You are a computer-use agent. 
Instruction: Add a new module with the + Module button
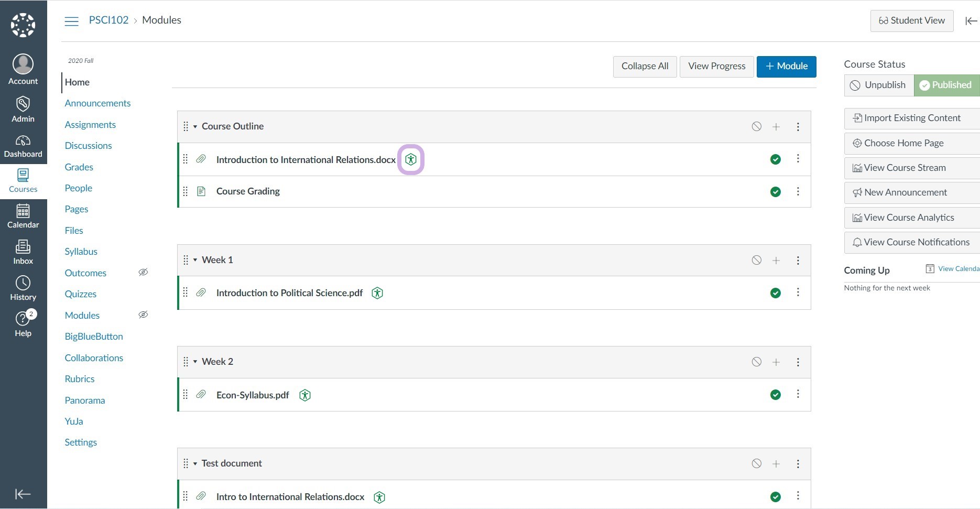(x=787, y=67)
